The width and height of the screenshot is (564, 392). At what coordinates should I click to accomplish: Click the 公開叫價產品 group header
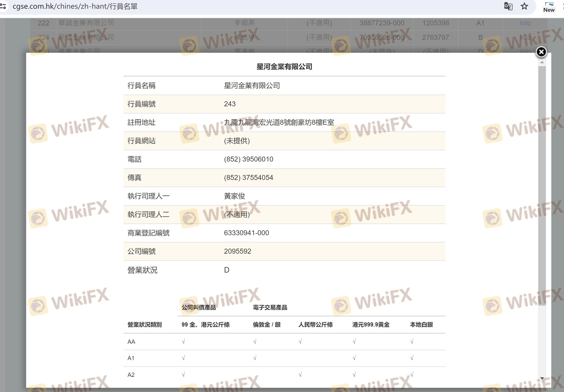[199, 308]
